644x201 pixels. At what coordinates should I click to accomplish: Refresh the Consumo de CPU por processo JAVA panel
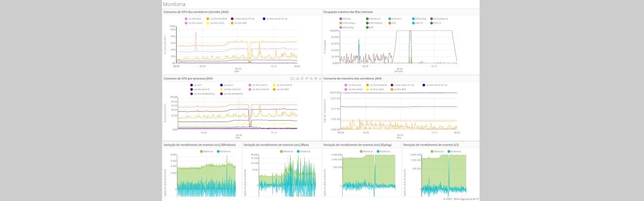point(301,78)
